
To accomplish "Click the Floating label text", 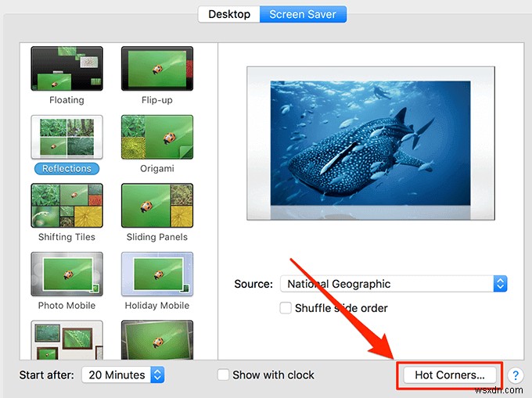I will pos(66,100).
